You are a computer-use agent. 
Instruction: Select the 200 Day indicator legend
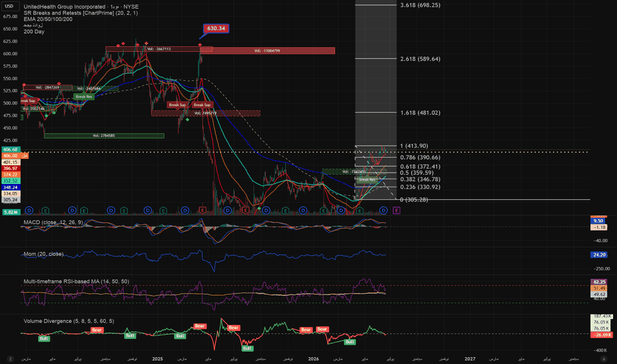[34, 32]
